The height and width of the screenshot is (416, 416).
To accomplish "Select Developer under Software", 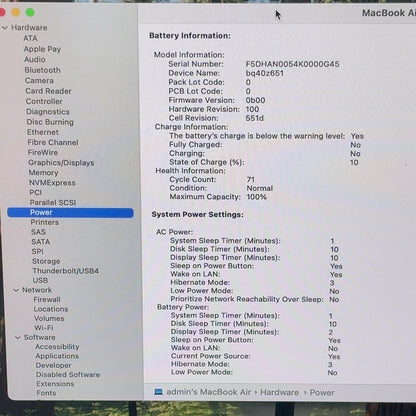I will coord(53,365).
